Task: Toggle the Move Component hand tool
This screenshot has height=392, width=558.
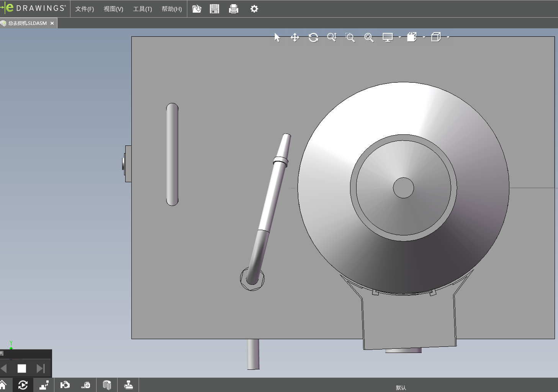Action: click(x=65, y=385)
